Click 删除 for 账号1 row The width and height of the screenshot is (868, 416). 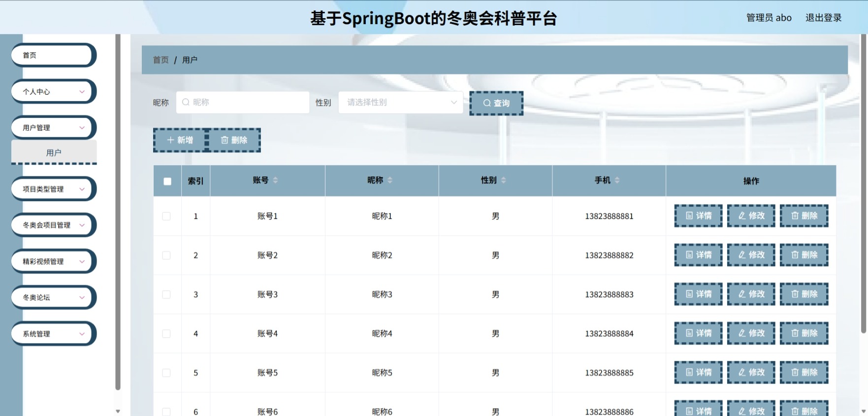point(804,216)
